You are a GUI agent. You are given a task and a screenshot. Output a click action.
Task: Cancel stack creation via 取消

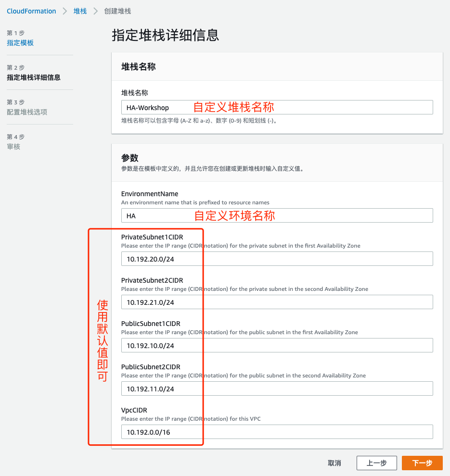tap(334, 463)
